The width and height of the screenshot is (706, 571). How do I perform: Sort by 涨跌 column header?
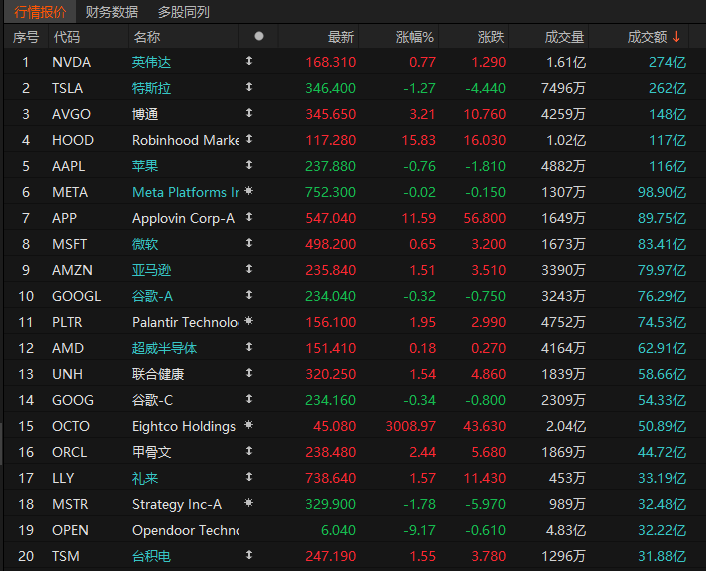pos(491,37)
